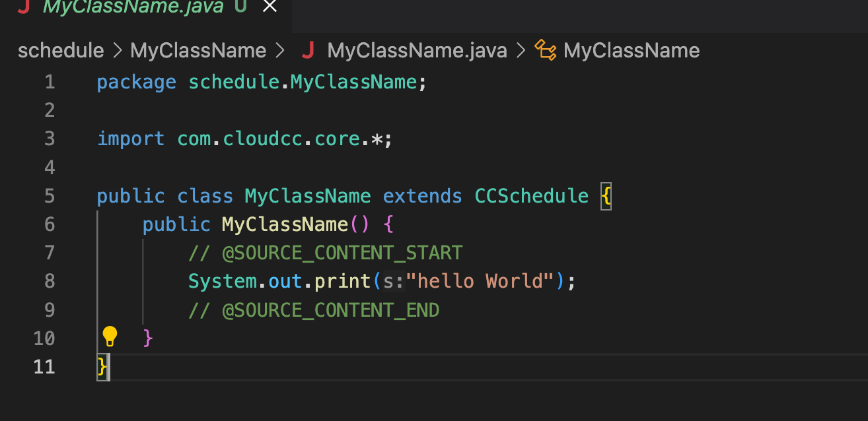Screen dimensions: 868x421
Task: Click the Java icon in the editor tab
Action: (x=23, y=7)
